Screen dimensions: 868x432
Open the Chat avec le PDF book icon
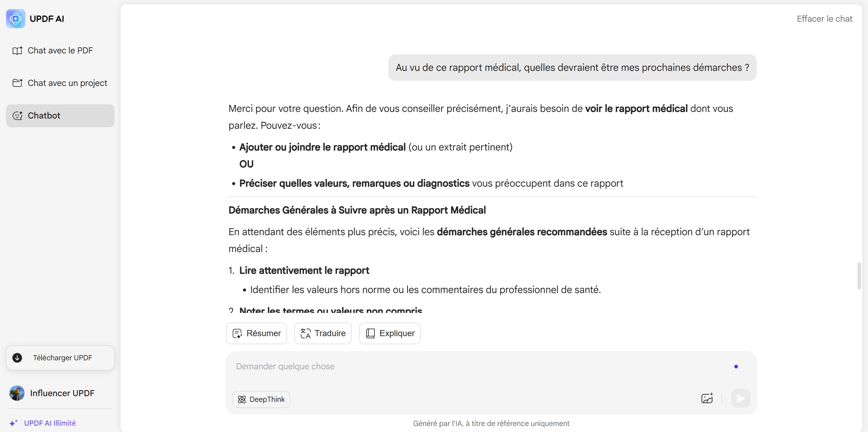(17, 51)
